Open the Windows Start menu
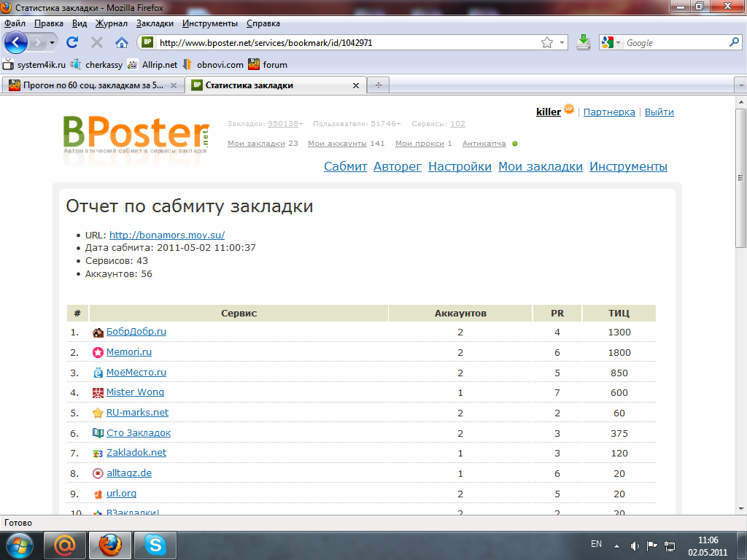747x560 pixels. 19,545
